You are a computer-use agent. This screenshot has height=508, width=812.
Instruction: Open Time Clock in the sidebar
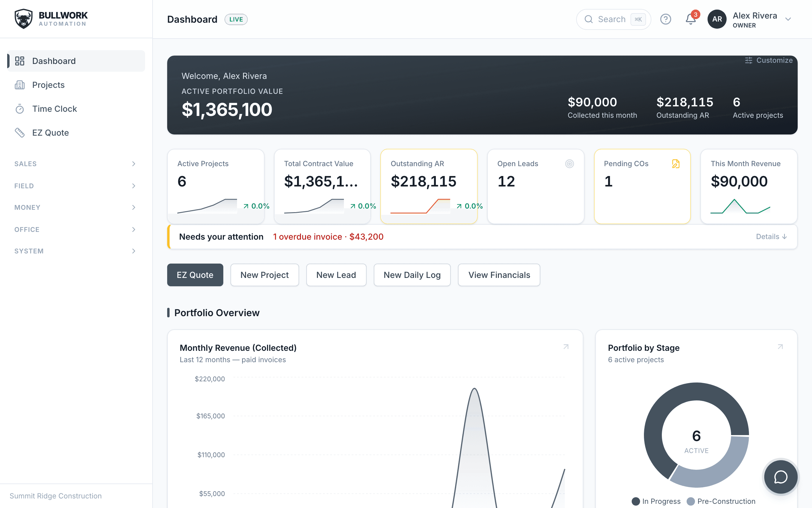click(76, 109)
